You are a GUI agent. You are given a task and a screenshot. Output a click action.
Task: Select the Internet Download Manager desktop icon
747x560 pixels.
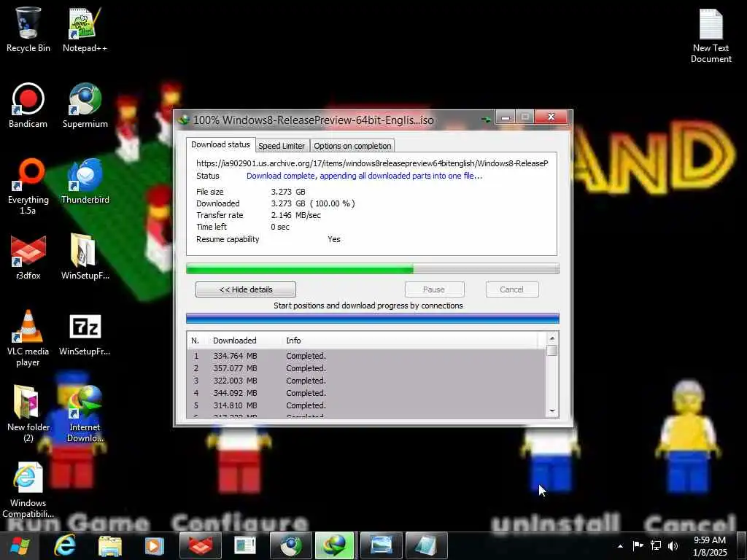tap(85, 413)
